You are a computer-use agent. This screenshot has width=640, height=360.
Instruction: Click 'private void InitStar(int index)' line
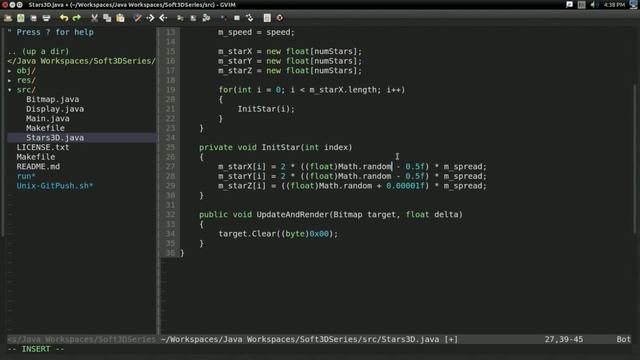[x=276, y=147]
